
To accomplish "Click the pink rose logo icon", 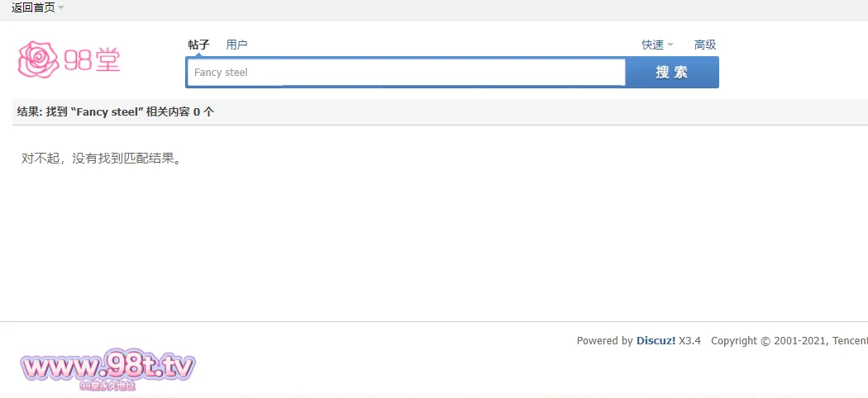I will [x=39, y=59].
